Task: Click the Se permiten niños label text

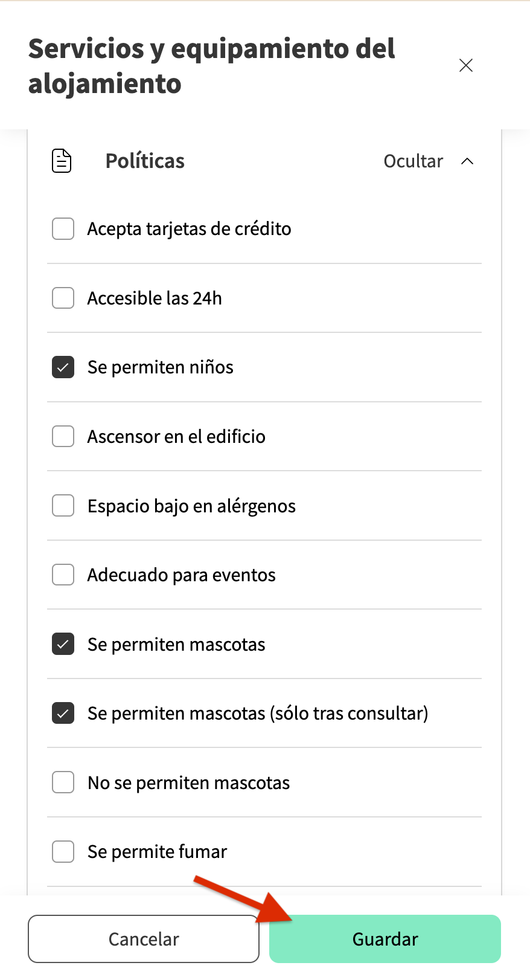Action: coord(161,367)
